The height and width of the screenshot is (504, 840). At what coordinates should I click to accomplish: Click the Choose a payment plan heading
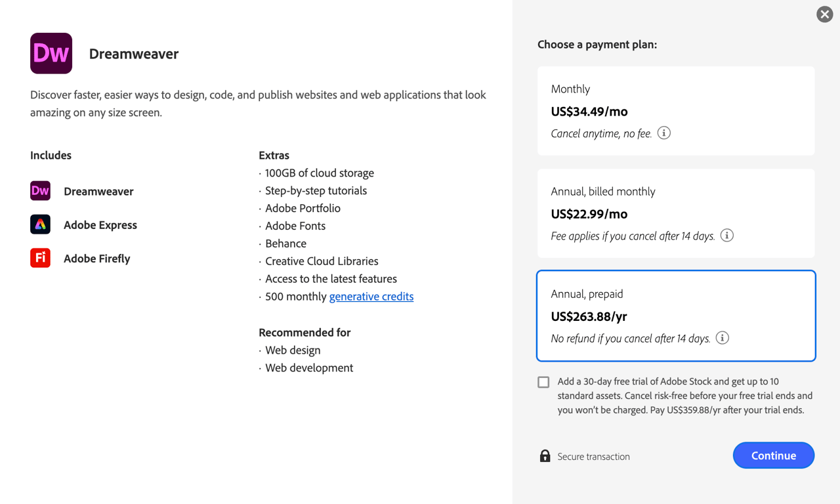click(x=597, y=44)
